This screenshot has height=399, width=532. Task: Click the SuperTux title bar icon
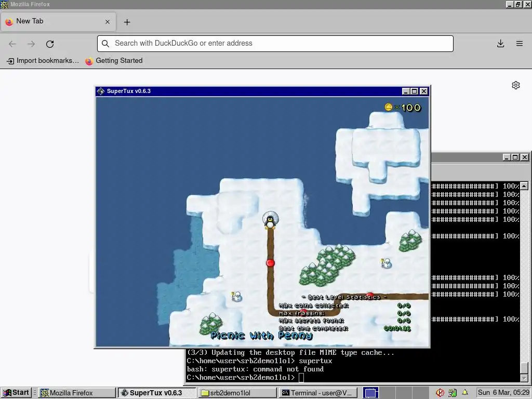click(x=101, y=91)
